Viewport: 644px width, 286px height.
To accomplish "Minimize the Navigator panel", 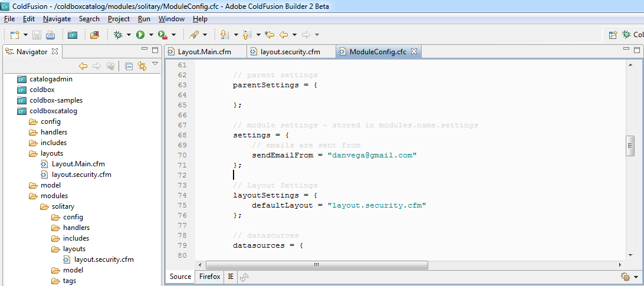I will (144, 50).
